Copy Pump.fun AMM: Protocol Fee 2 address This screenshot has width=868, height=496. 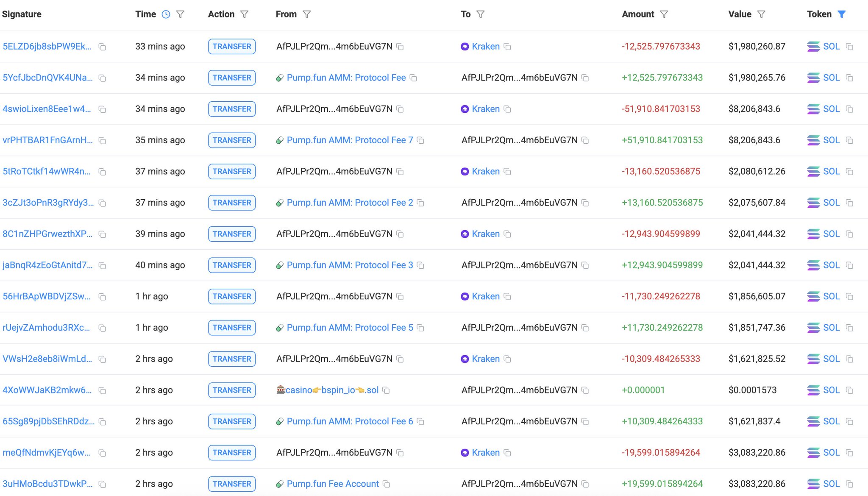point(420,203)
